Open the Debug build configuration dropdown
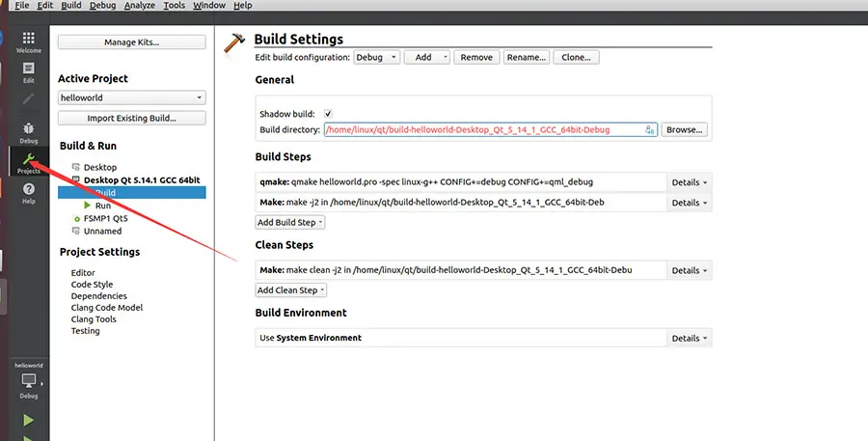The width and height of the screenshot is (868, 441). pos(377,57)
